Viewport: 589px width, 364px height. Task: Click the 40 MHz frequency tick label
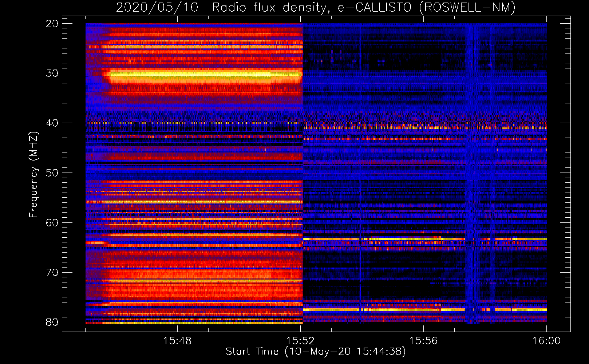point(52,123)
